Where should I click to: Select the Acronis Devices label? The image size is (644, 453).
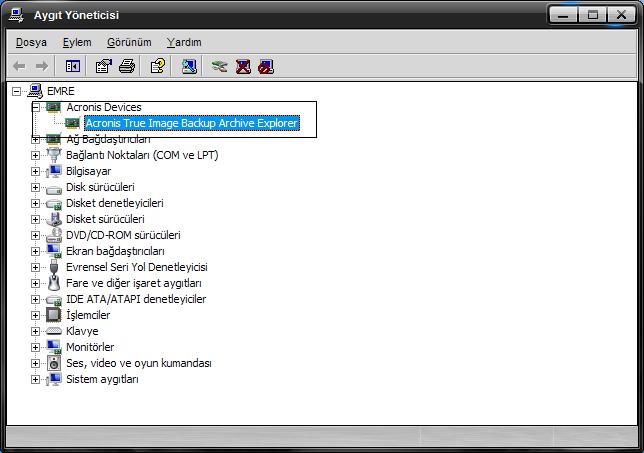pyautogui.click(x=104, y=107)
